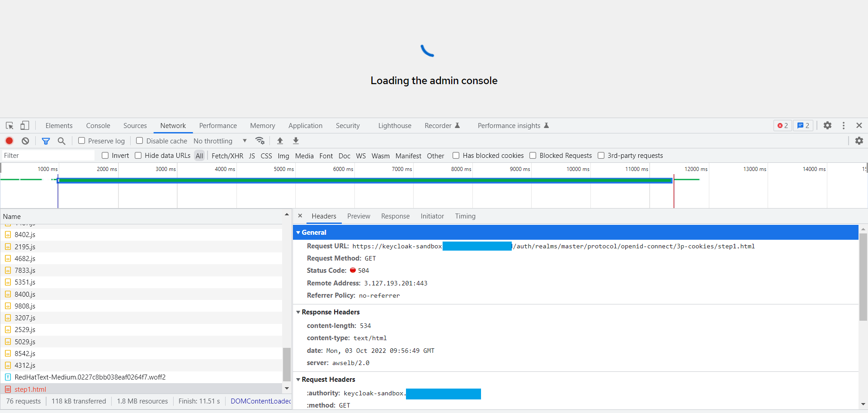The width and height of the screenshot is (868, 413).
Task: Click the request Filter input field
Action: (x=45, y=155)
